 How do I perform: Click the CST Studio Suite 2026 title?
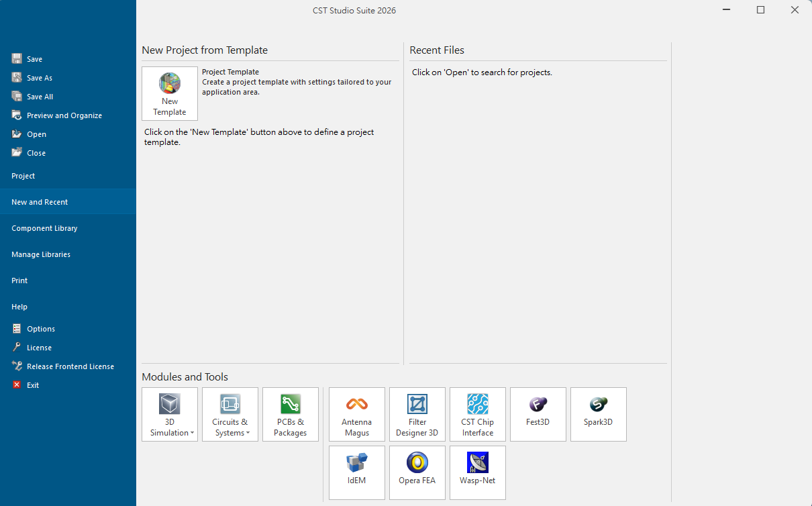pyautogui.click(x=354, y=10)
